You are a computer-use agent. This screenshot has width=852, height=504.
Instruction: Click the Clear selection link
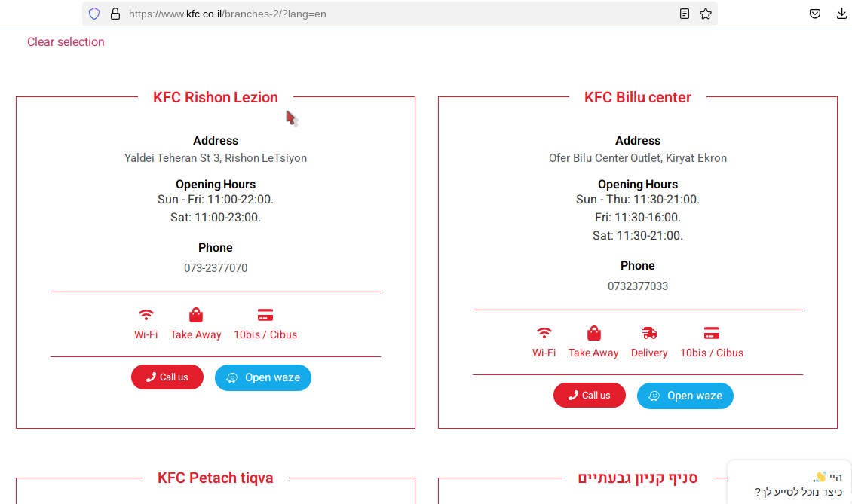click(x=66, y=42)
